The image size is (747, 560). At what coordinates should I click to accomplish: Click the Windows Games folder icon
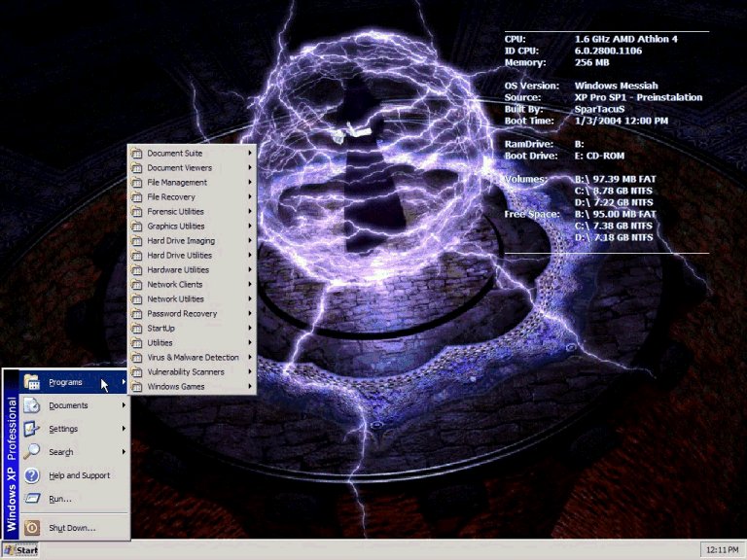(137, 387)
